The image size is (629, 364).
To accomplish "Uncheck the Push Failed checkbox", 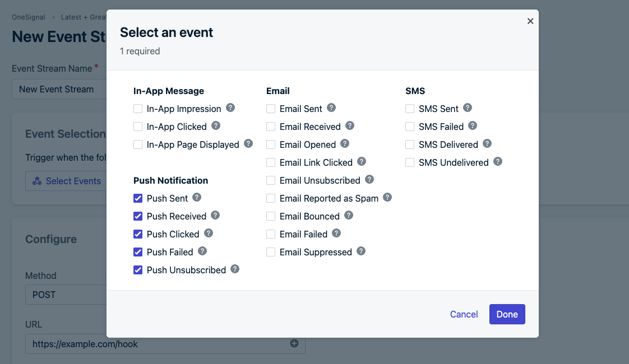I will 137,252.
